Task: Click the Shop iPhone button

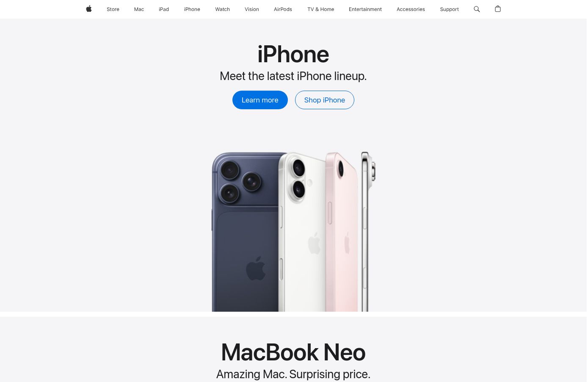Action: click(x=325, y=100)
